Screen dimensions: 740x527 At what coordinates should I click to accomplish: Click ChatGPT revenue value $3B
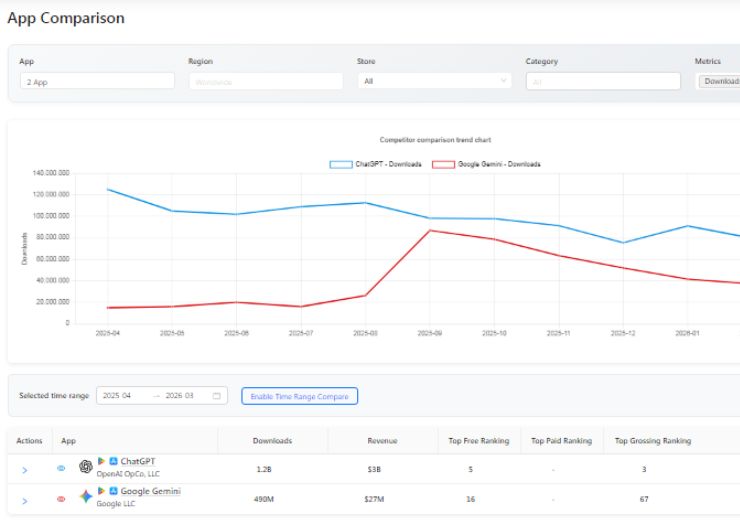coord(374,469)
